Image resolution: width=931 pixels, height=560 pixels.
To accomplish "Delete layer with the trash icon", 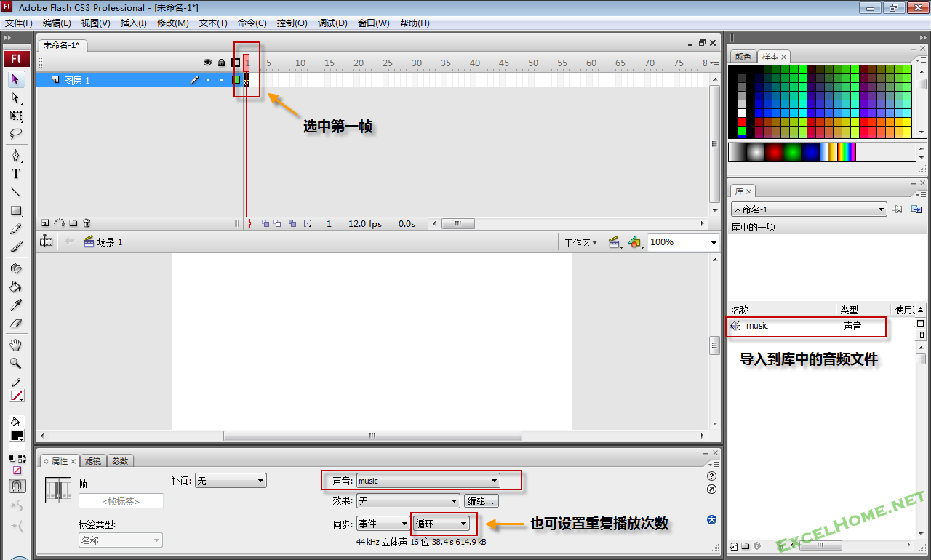I will click(x=87, y=223).
